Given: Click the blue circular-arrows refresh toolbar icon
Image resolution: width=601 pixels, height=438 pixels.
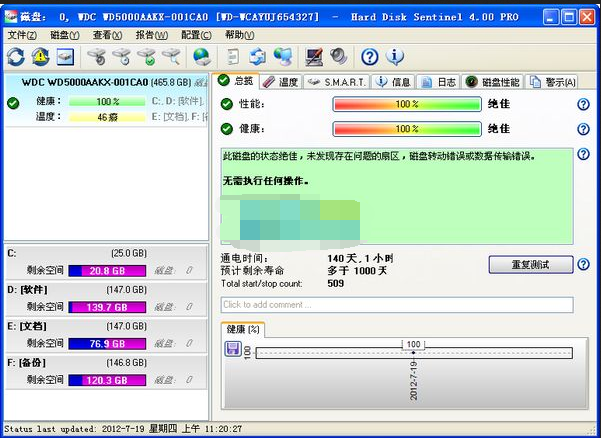Looking at the screenshot, I should 16,57.
